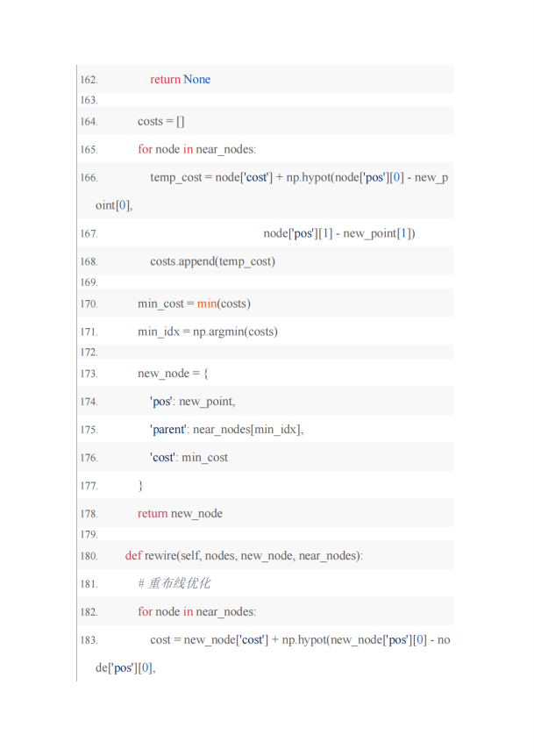Click the wrapped text 'oint[0],'

coord(114,205)
